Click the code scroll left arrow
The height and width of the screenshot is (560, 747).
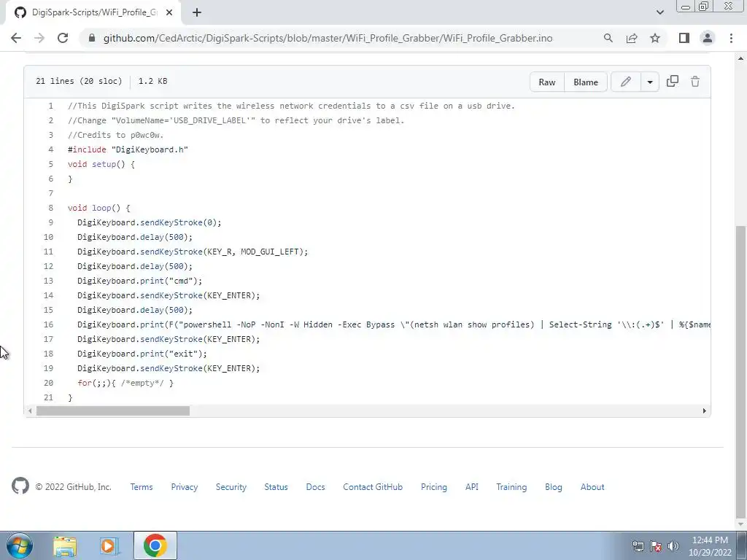point(30,411)
